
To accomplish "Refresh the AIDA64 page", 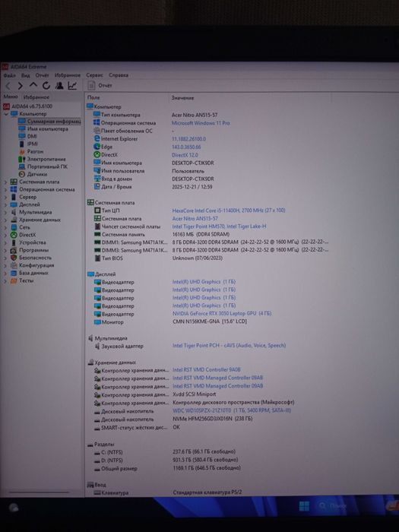I will click(46, 86).
